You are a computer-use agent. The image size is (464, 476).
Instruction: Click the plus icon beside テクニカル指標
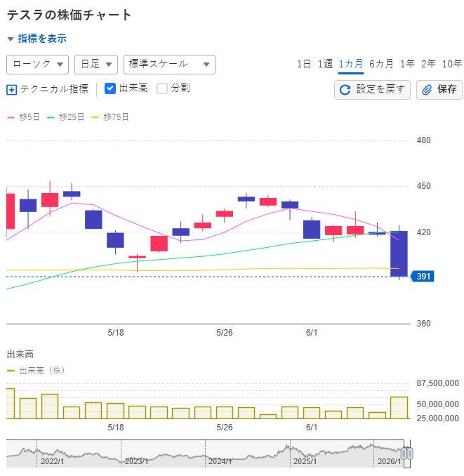[11, 90]
